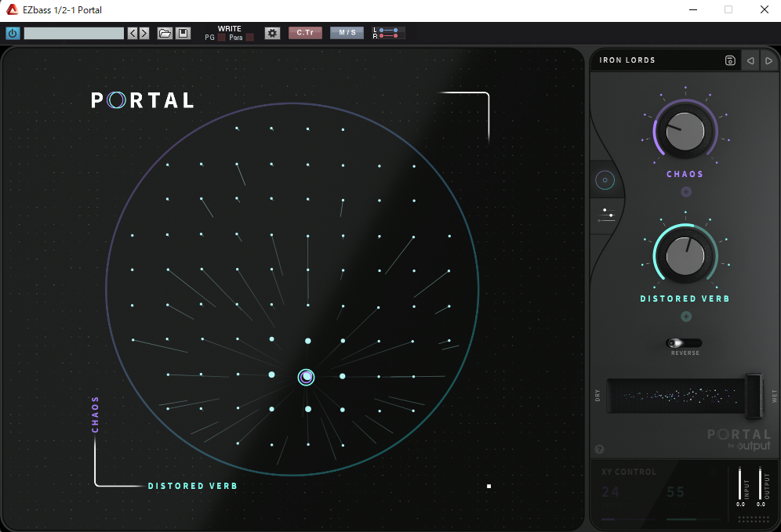This screenshot has height=532, width=781.
Task: Click the dotted resize grip icon
Action: point(754,519)
